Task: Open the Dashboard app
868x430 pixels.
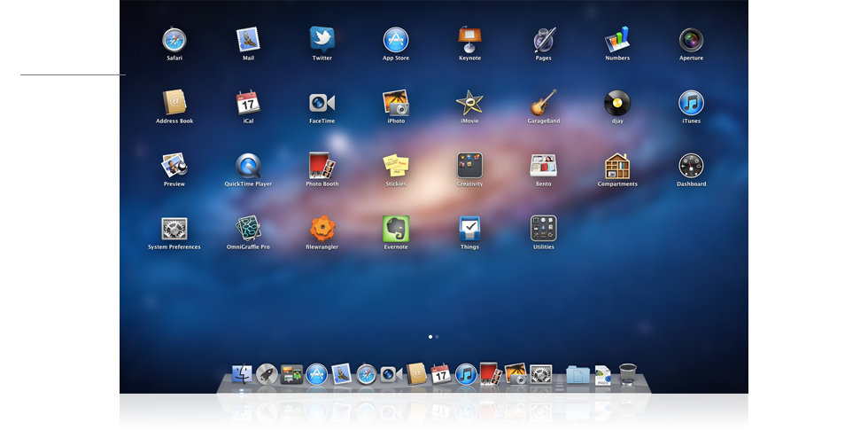Action: point(691,166)
